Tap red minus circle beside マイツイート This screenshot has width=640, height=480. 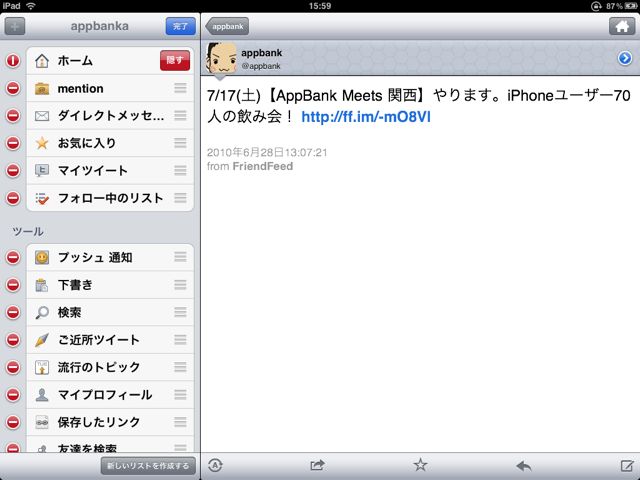pos(13,171)
